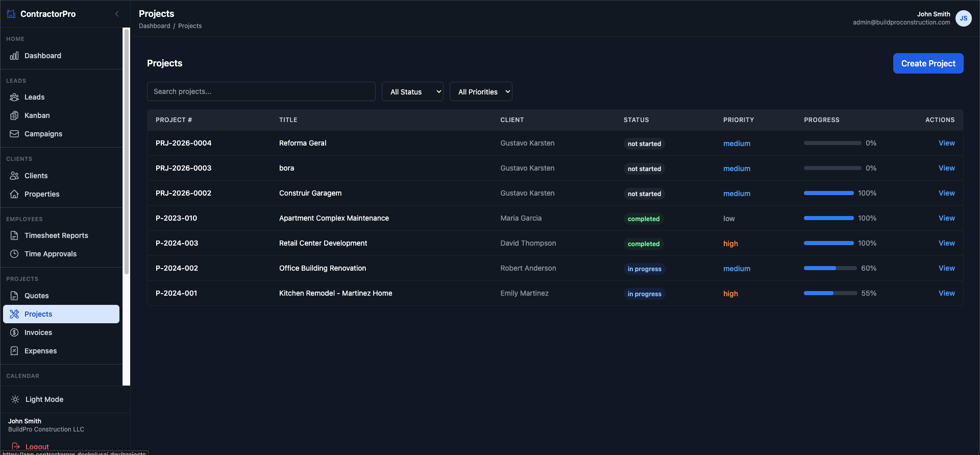Image resolution: width=980 pixels, height=455 pixels.
Task: Open Invoices menu item
Action: click(61, 332)
